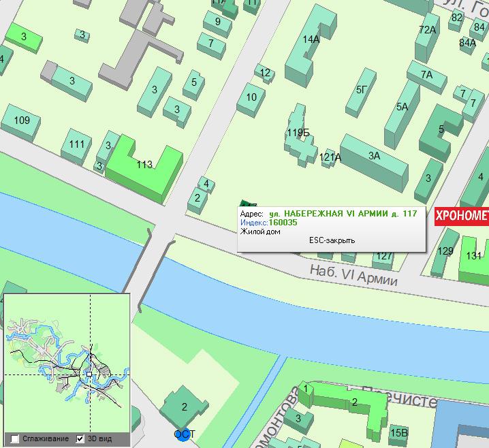Click the white position box in minimap
Screen dimensions: 489x448
point(89,374)
